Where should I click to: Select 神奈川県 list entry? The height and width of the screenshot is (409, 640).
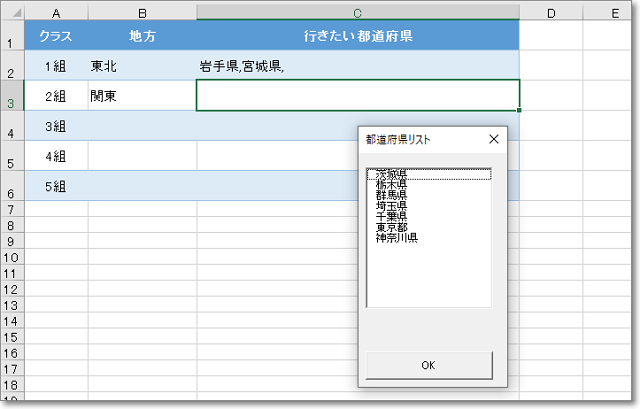(x=396, y=238)
